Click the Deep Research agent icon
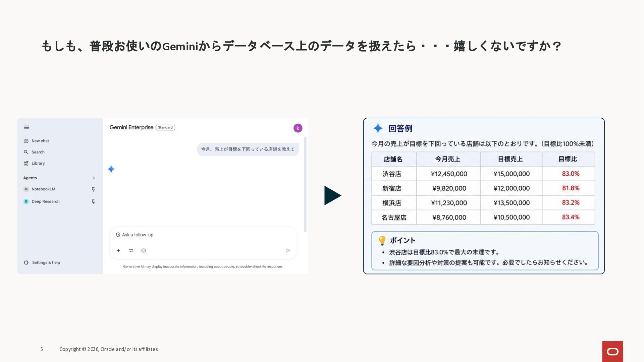Viewport: 644px width, 362px height. click(26, 202)
